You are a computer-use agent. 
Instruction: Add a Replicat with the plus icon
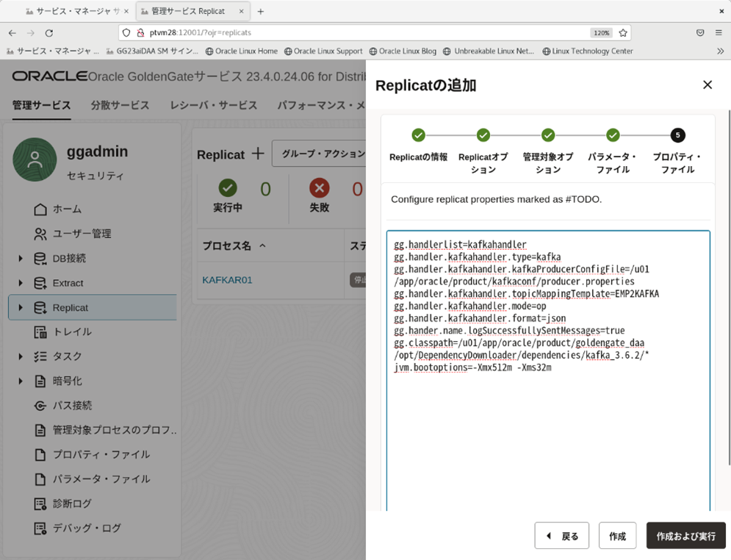[x=258, y=154]
